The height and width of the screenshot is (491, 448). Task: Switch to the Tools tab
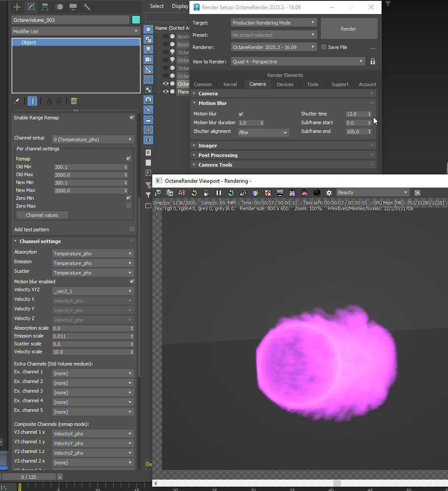coord(312,84)
